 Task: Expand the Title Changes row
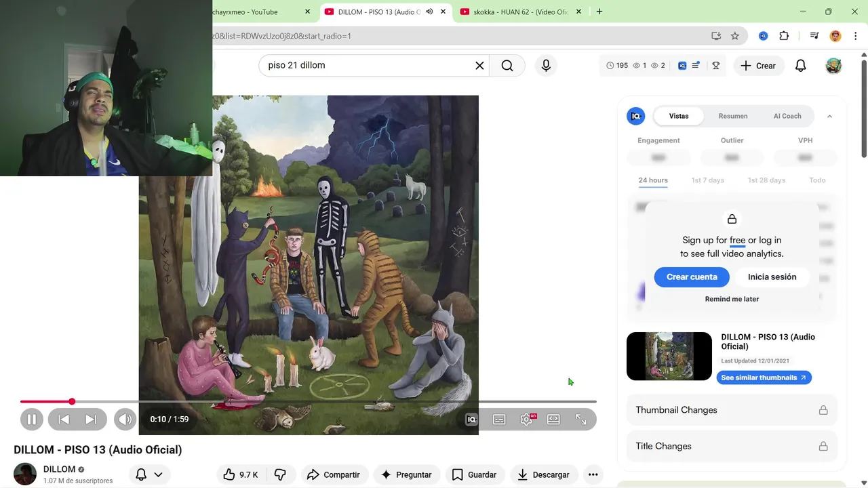pyautogui.click(x=732, y=446)
